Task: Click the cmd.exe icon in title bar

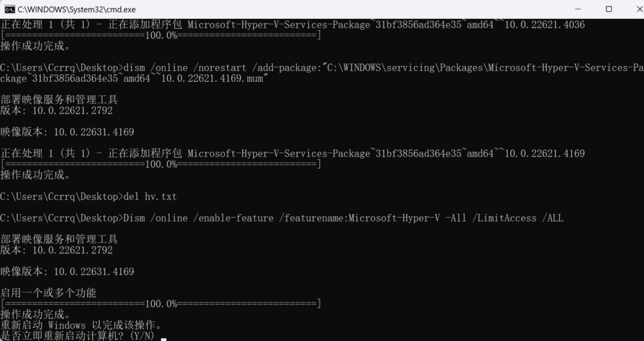Action: tap(10, 9)
